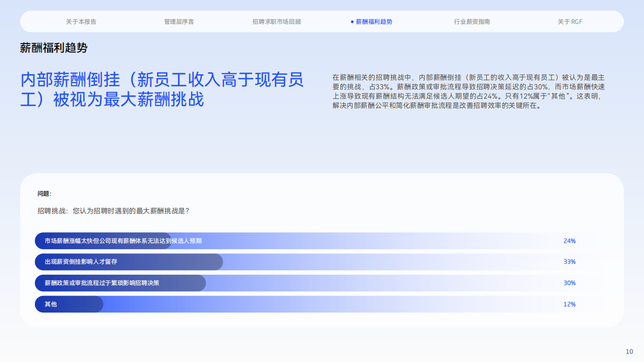This screenshot has width=644, height=362.
Task: Go to the 关于 RGF page
Action: pyautogui.click(x=569, y=21)
